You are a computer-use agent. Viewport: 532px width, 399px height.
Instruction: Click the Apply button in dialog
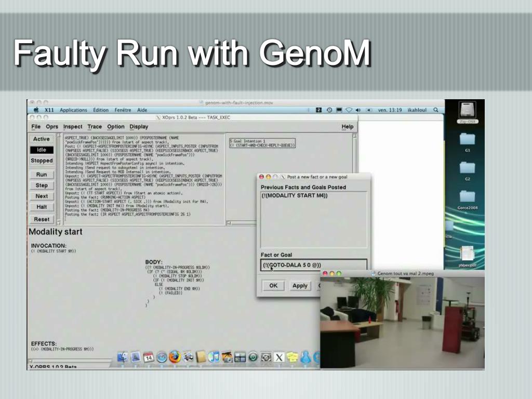pos(300,286)
